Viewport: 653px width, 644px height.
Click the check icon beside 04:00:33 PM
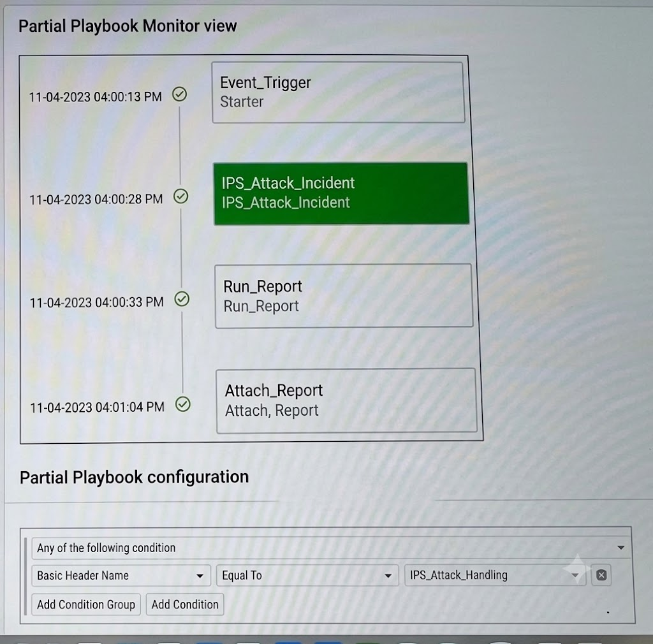[x=182, y=299]
